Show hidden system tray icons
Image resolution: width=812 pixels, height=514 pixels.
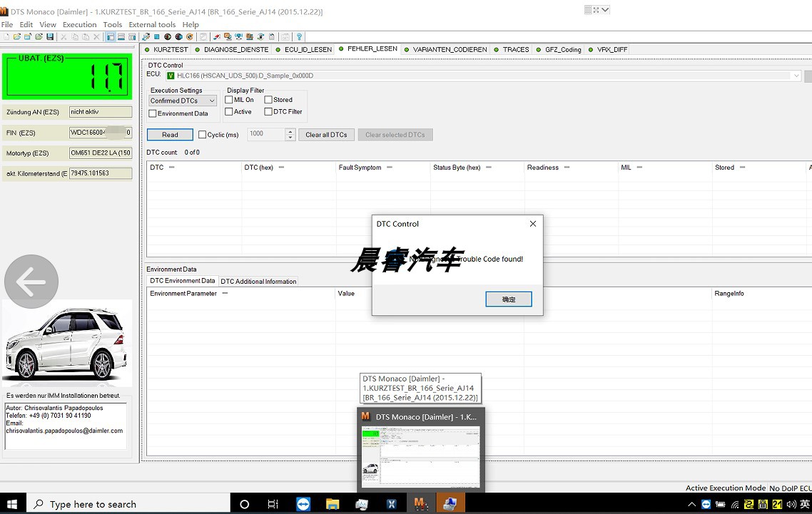[x=692, y=504]
